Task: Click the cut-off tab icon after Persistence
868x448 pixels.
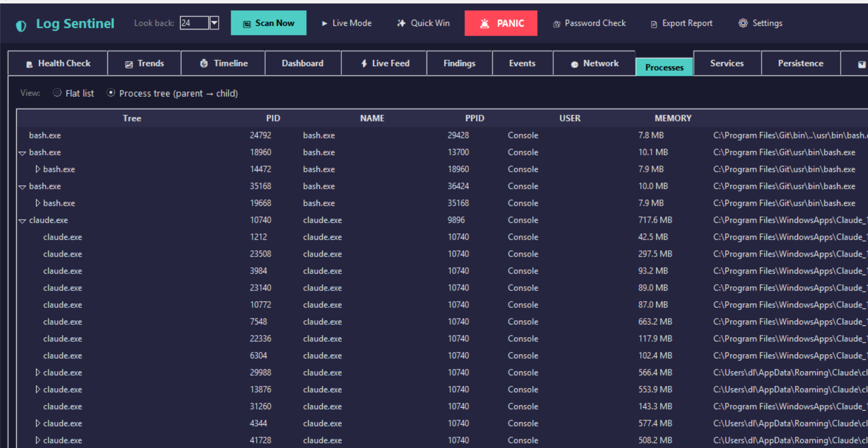Action: coord(862,64)
